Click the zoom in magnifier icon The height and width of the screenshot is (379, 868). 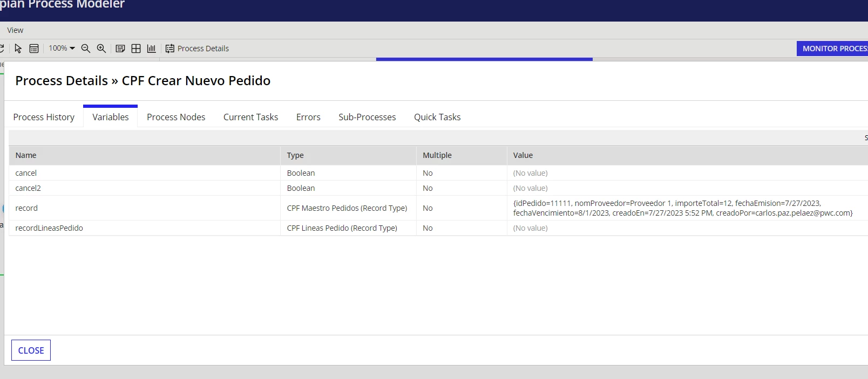coord(101,49)
